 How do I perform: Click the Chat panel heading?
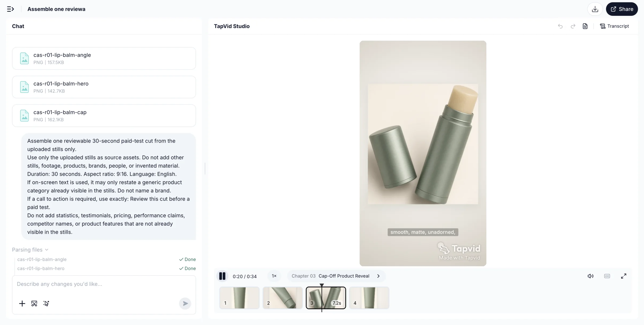18,26
